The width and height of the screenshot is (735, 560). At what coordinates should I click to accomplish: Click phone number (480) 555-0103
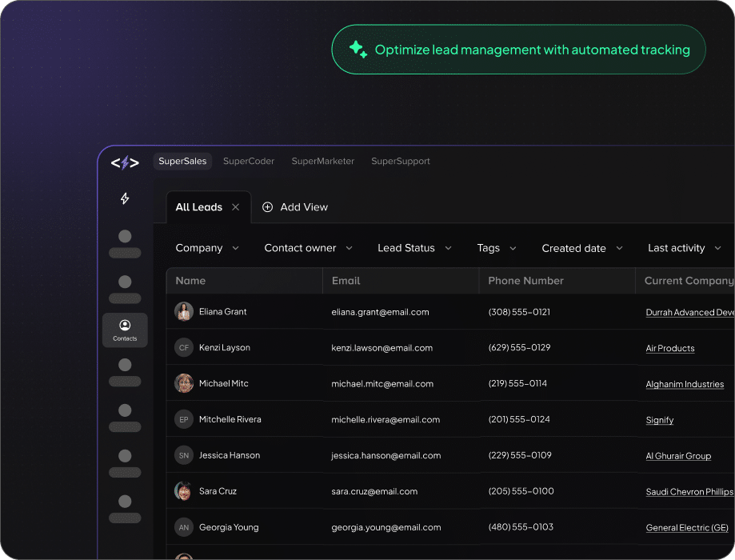tap(521, 526)
